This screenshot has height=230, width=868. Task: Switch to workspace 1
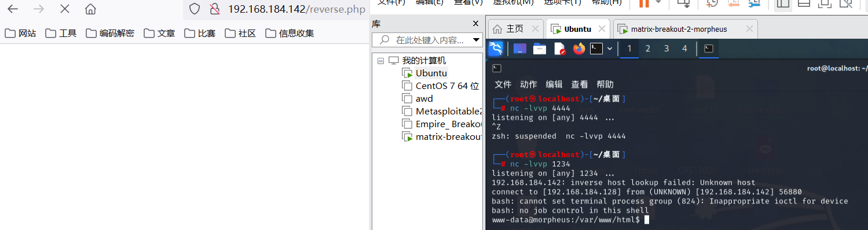(x=629, y=49)
